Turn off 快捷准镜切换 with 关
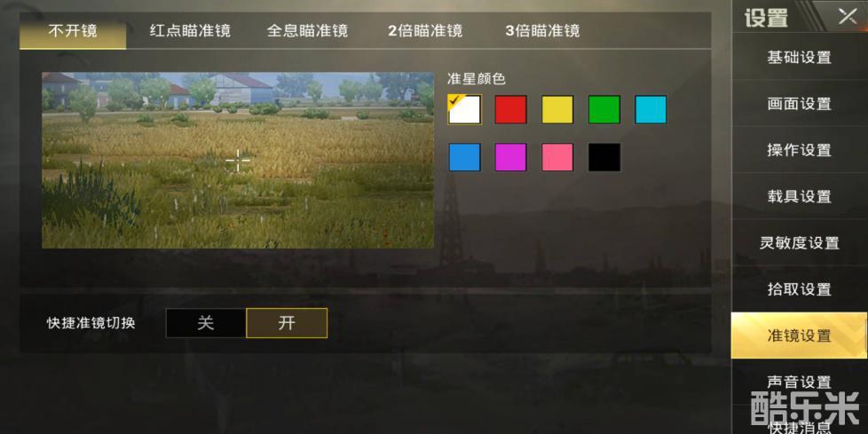Image resolution: width=868 pixels, height=434 pixels. [205, 323]
